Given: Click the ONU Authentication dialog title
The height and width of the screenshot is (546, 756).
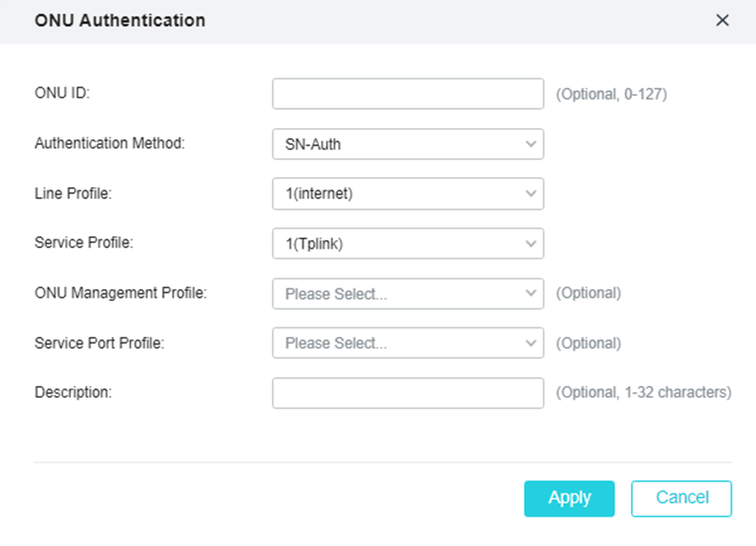Looking at the screenshot, I should click(x=120, y=21).
